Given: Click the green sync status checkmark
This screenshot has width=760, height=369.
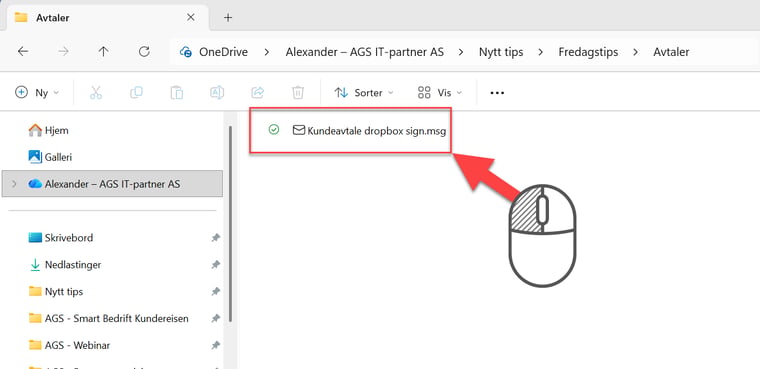Looking at the screenshot, I should pos(274,129).
